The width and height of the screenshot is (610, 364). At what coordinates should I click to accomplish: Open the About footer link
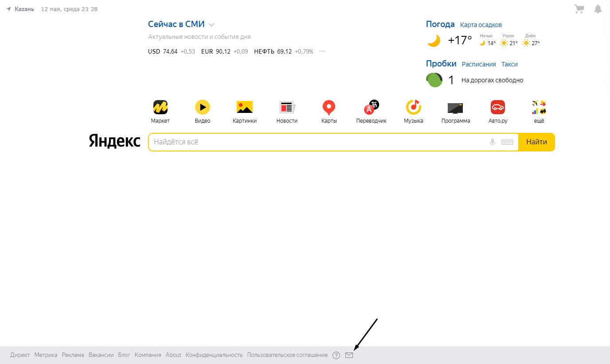click(173, 355)
